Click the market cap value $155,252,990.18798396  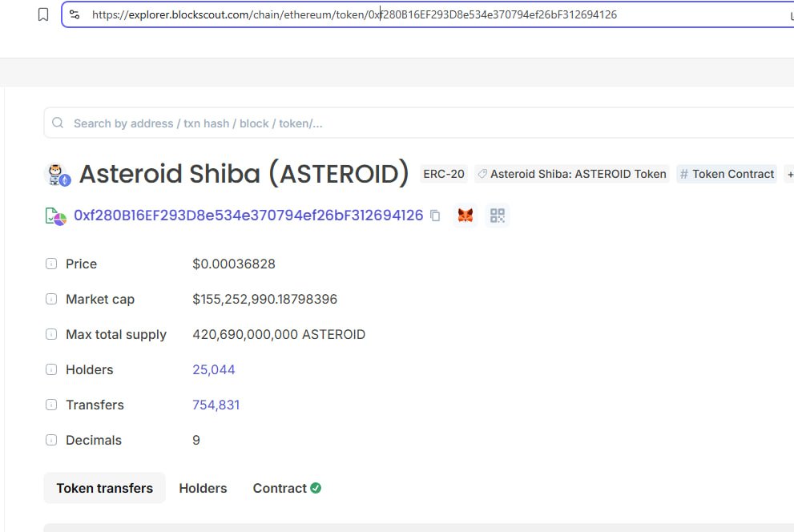[265, 299]
